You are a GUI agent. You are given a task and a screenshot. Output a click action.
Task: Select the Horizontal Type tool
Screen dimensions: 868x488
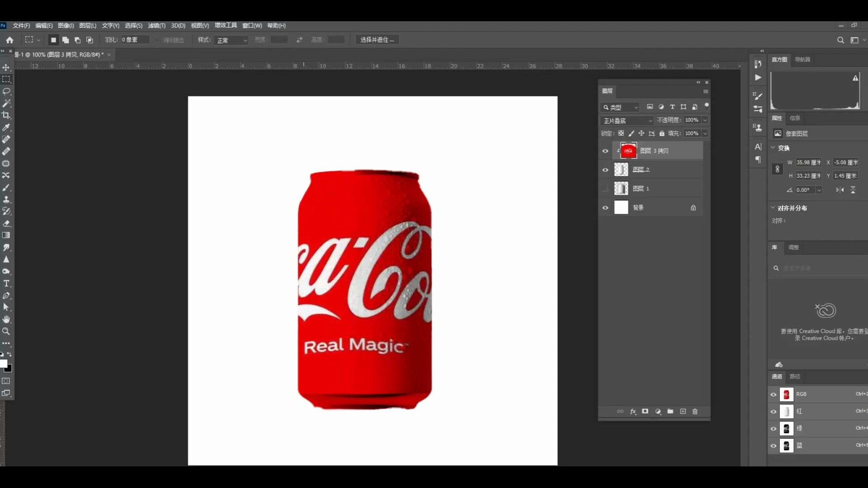pyautogui.click(x=6, y=283)
